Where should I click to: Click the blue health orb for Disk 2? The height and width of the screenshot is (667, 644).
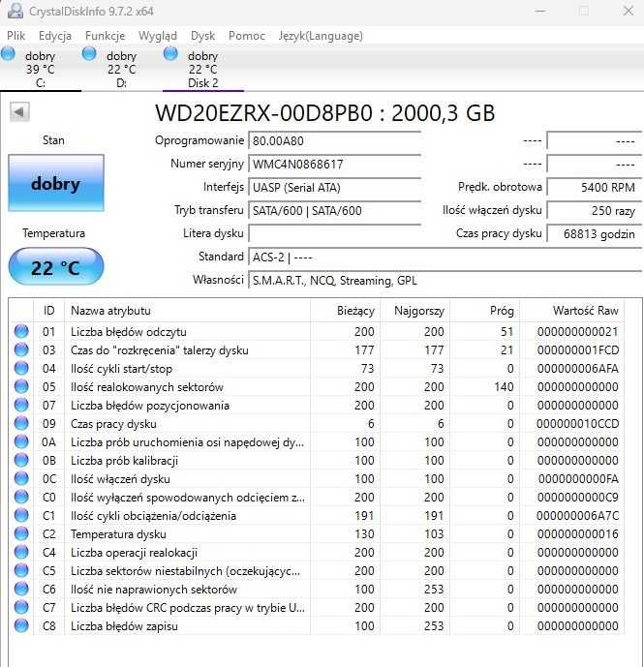(x=170, y=54)
